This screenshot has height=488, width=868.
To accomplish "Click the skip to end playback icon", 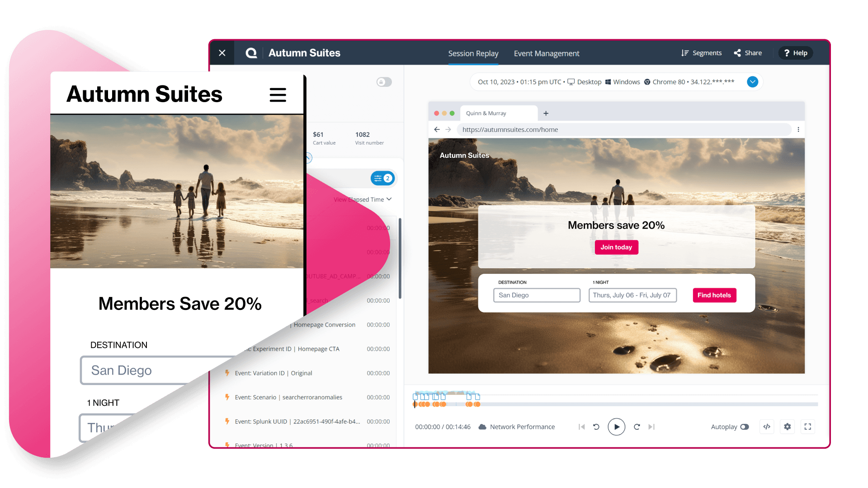I will pyautogui.click(x=652, y=426).
